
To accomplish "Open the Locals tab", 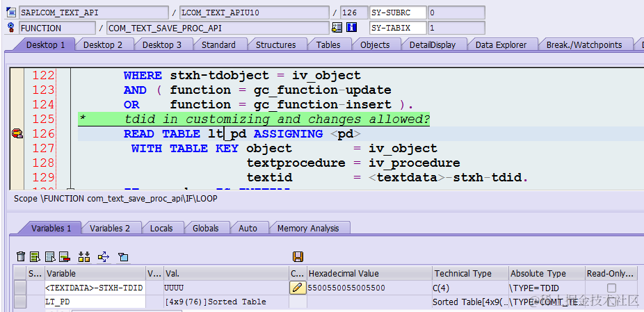I will pyautogui.click(x=161, y=228).
